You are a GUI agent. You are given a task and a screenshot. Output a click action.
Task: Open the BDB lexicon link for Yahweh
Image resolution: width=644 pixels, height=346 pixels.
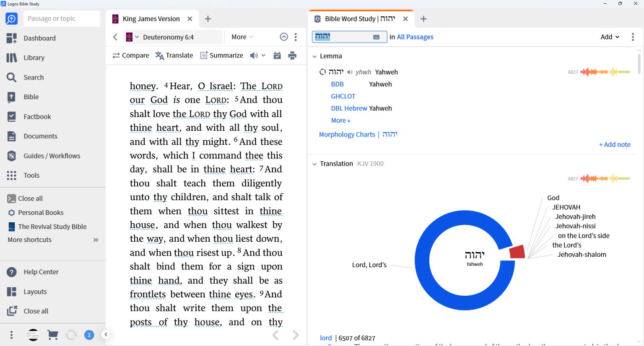[337, 84]
